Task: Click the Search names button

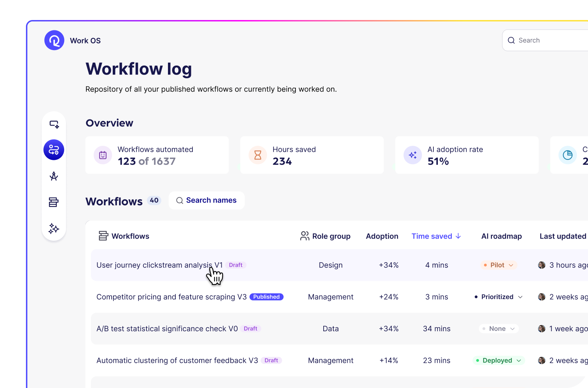Action: coord(207,200)
